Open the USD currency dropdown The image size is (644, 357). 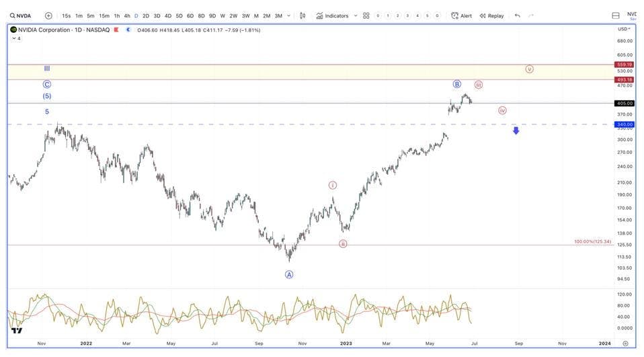pyautogui.click(x=625, y=29)
